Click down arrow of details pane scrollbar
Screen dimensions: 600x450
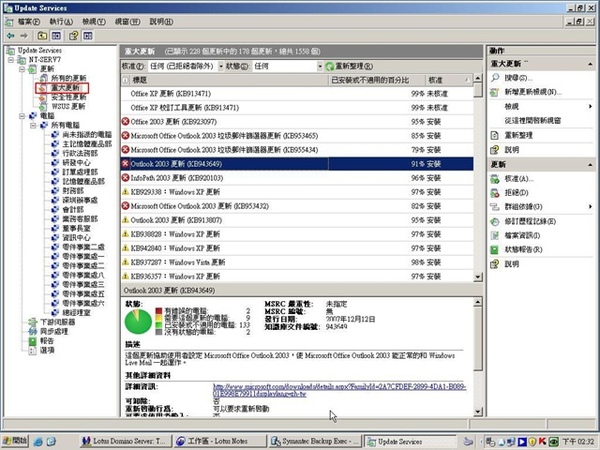(478, 412)
